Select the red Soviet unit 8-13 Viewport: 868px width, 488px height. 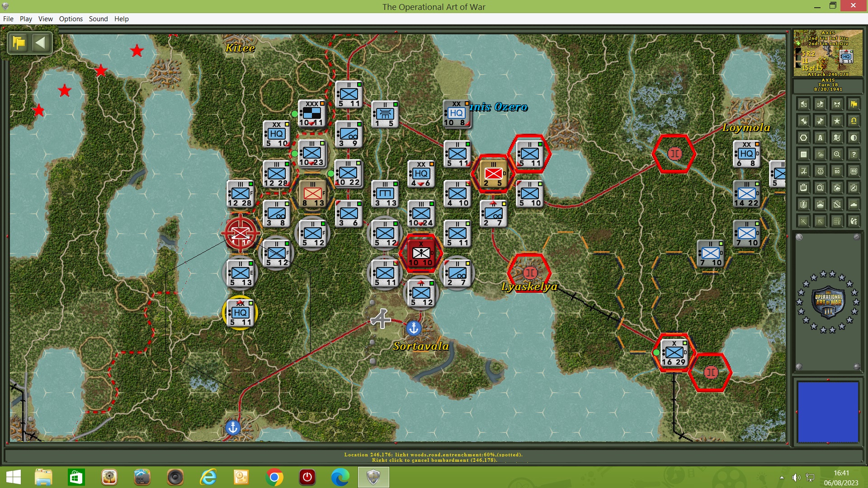click(312, 193)
